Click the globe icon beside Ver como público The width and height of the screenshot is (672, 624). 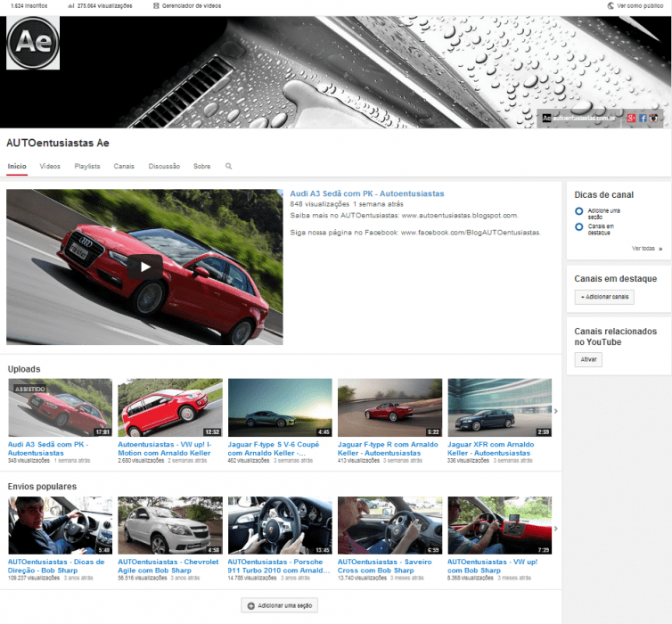[610, 5]
